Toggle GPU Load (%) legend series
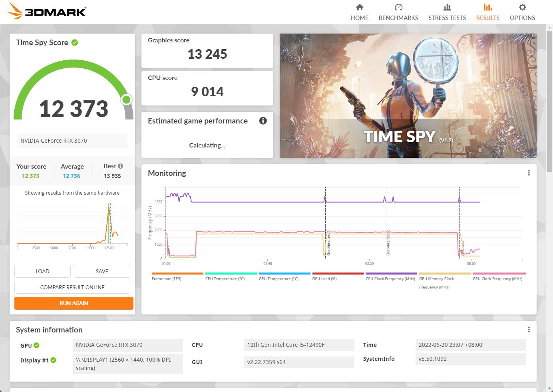Image resolution: width=553 pixels, height=392 pixels. pos(324,279)
